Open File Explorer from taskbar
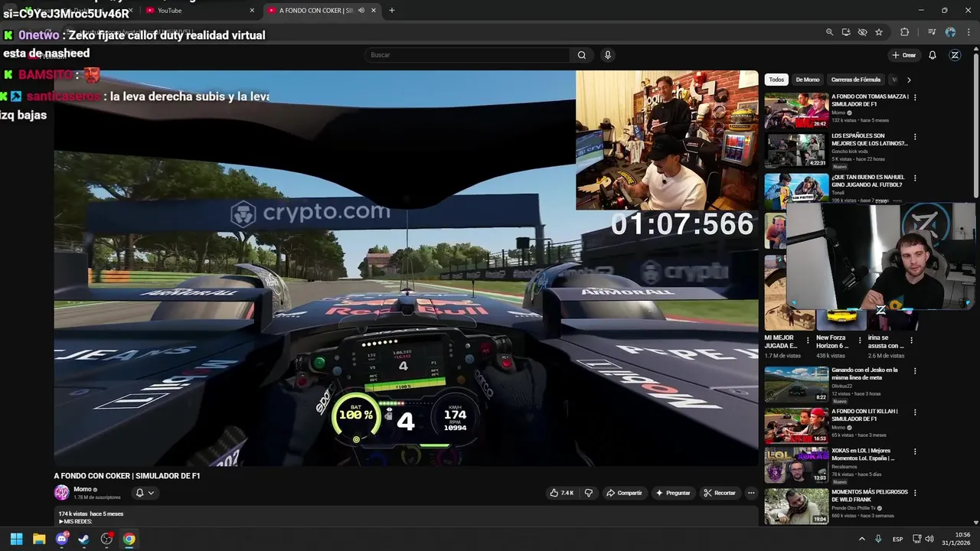The height and width of the screenshot is (551, 980). coord(39,539)
